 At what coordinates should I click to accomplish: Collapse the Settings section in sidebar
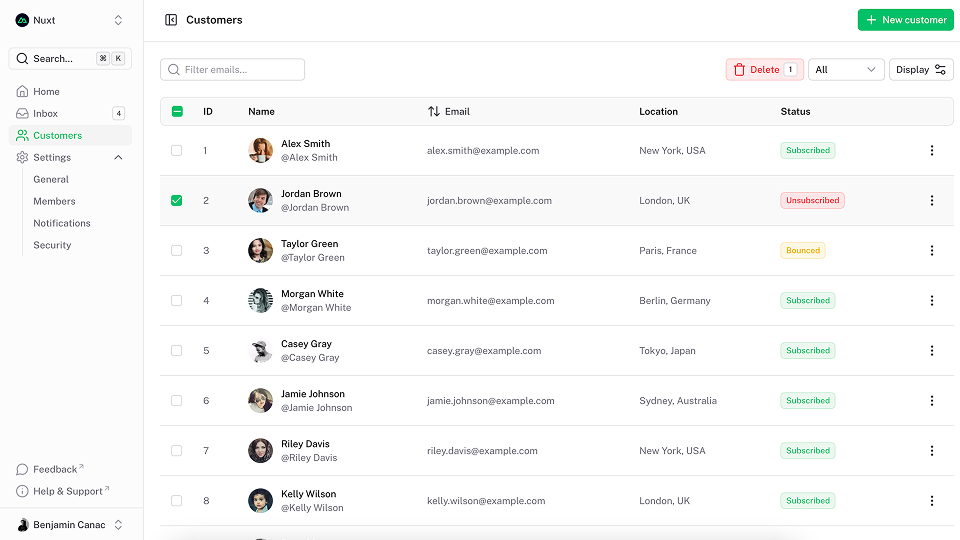118,158
